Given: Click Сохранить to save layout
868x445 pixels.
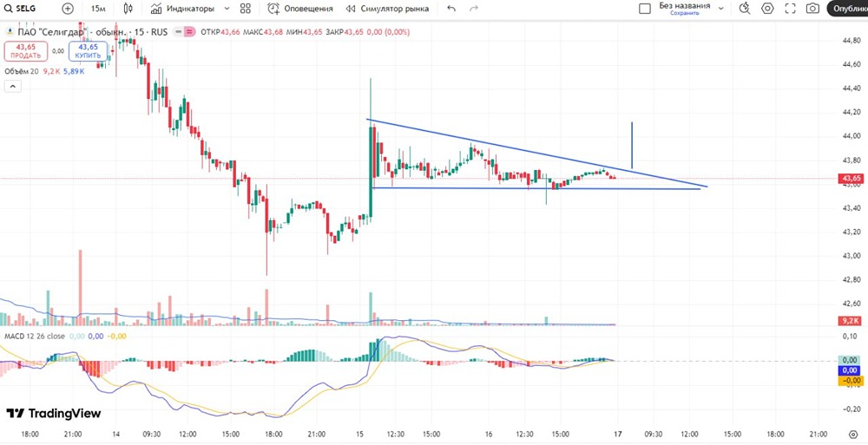Looking at the screenshot, I should (x=684, y=13).
